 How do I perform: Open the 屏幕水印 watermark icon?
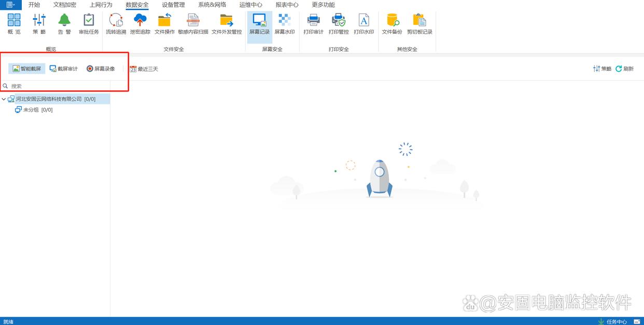tap(285, 24)
